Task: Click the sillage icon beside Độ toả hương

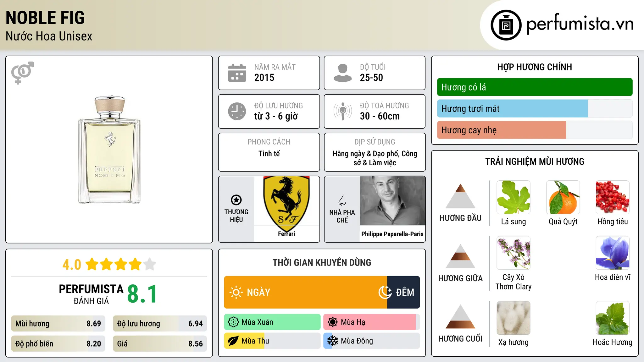Action: (x=343, y=111)
